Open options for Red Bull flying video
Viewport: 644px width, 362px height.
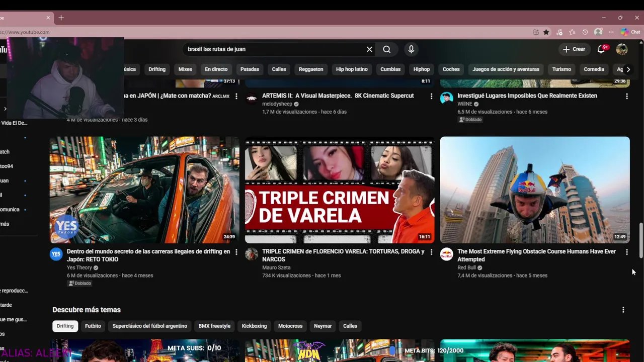pyautogui.click(x=626, y=252)
